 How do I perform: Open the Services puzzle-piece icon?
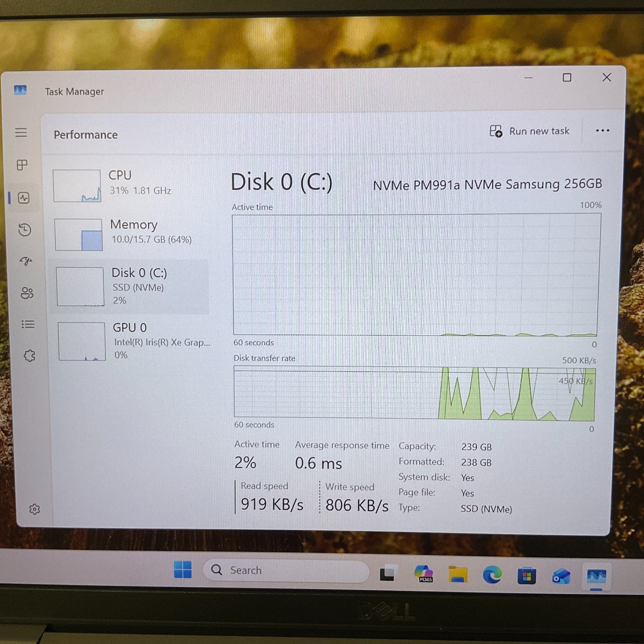tap(29, 355)
